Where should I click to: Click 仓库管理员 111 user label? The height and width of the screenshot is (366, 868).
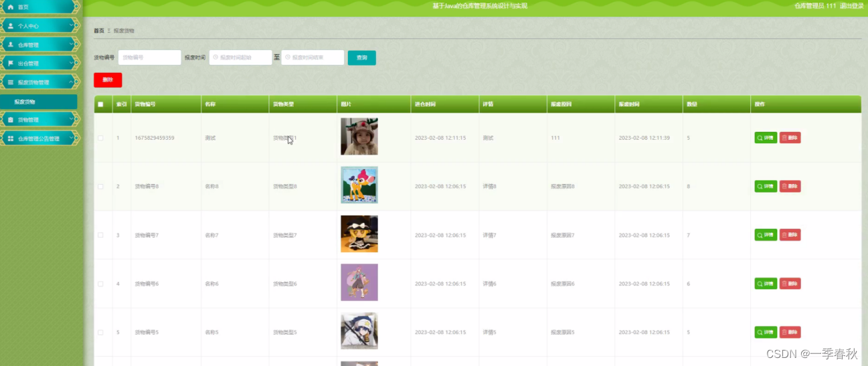coord(815,6)
